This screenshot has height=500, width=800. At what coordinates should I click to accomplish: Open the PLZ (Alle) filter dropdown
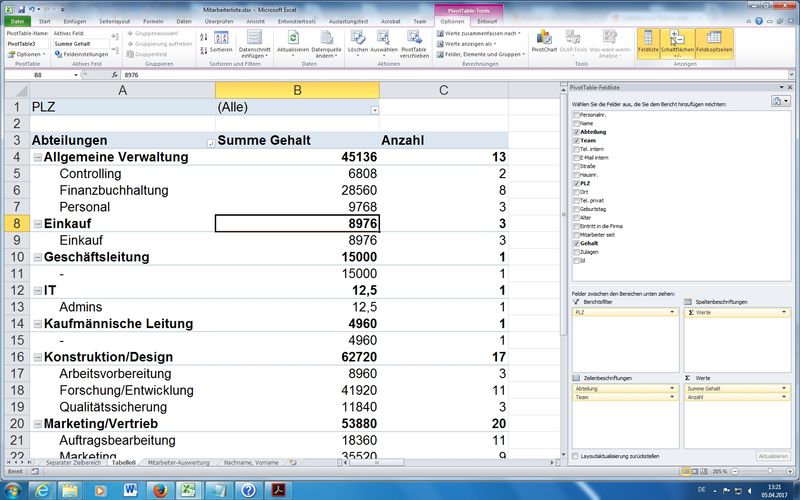pos(374,108)
